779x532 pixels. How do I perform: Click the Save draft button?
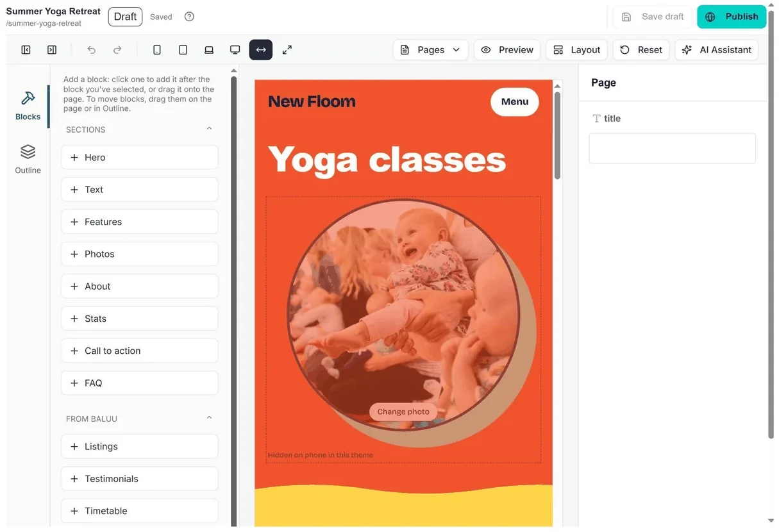tap(653, 17)
